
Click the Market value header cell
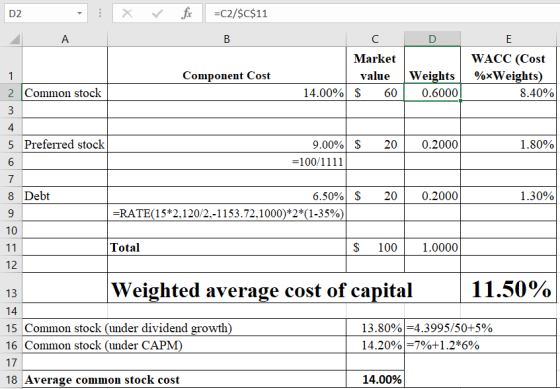375,65
